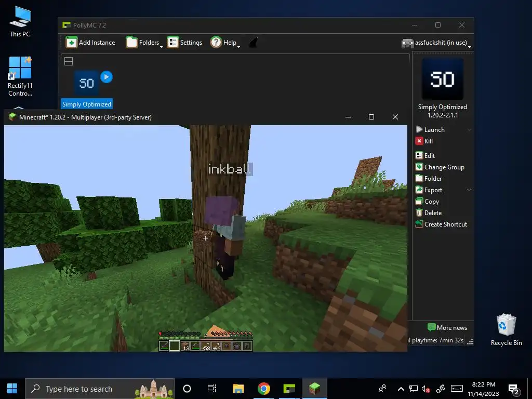Screen dimensions: 532x399
Task: Click Edit in the instance sidebar
Action: tap(425, 156)
